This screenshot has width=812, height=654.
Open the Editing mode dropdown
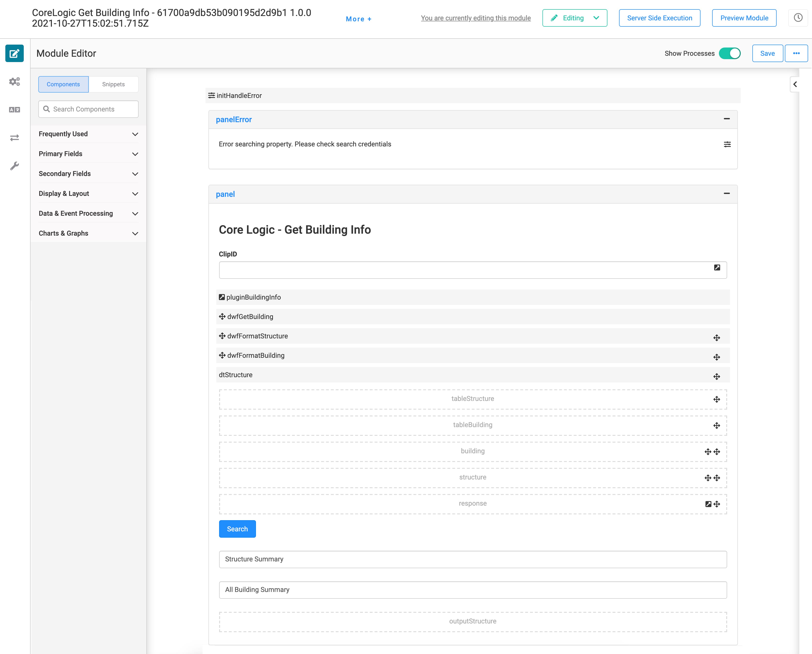click(x=575, y=18)
